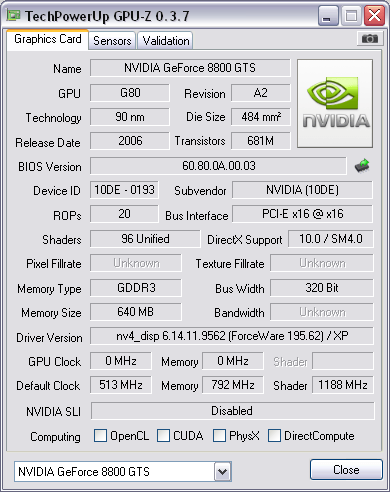Click the Revision field showing A2

(261, 93)
